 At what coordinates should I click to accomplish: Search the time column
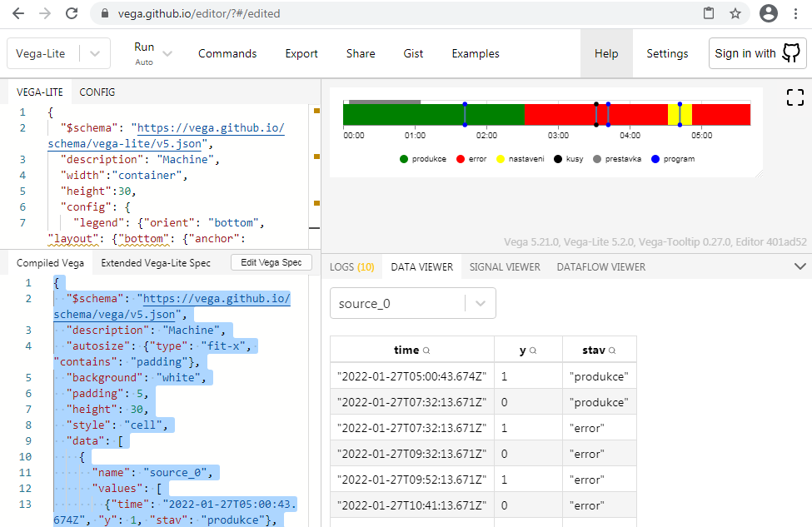[x=426, y=351]
